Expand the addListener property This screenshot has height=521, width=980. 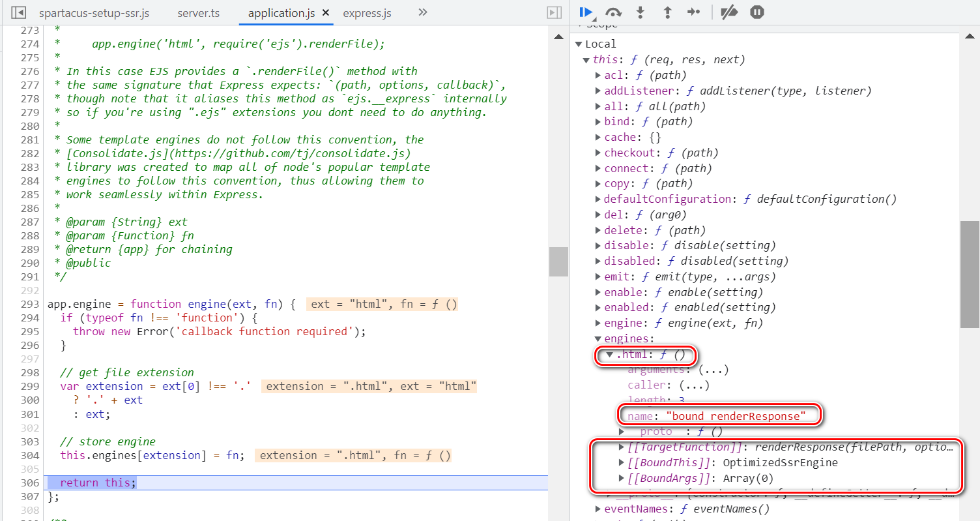[598, 91]
